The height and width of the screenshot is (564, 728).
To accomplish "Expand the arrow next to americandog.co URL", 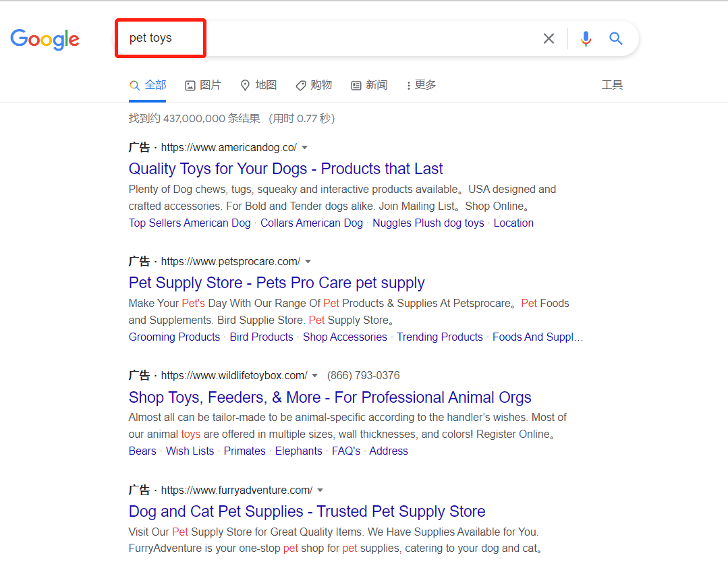I will [x=304, y=147].
